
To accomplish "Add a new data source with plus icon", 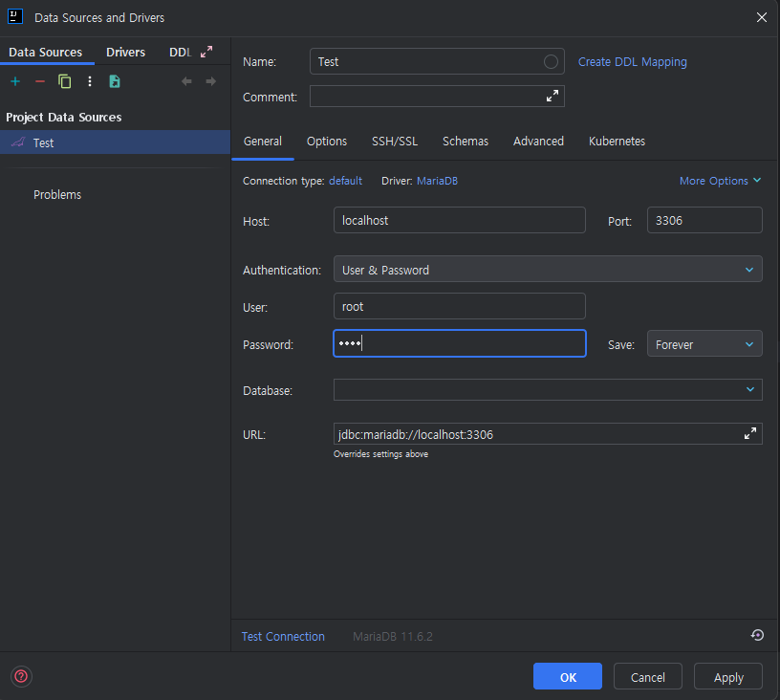I will pos(15,81).
